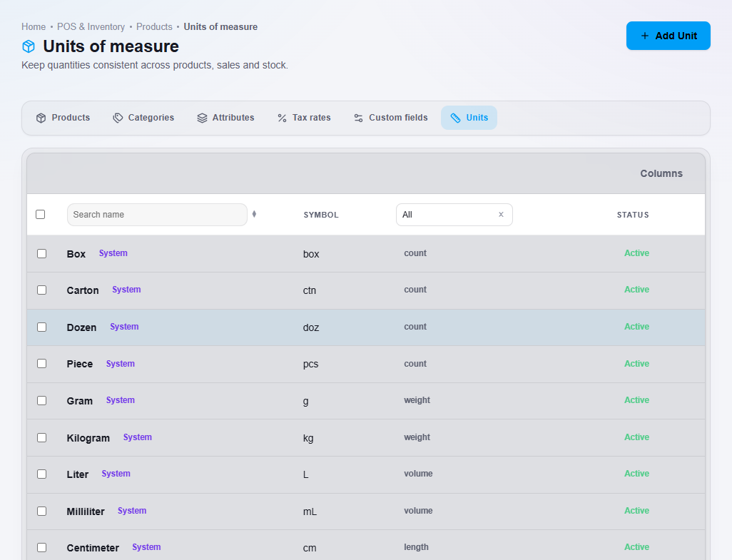Click the mL symbol cell

(x=310, y=511)
